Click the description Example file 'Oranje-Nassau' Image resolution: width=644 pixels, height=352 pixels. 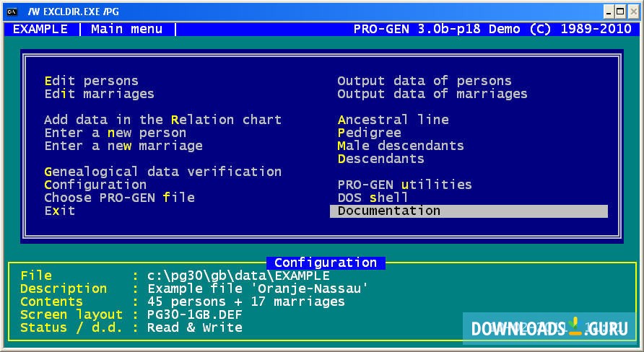click(258, 289)
